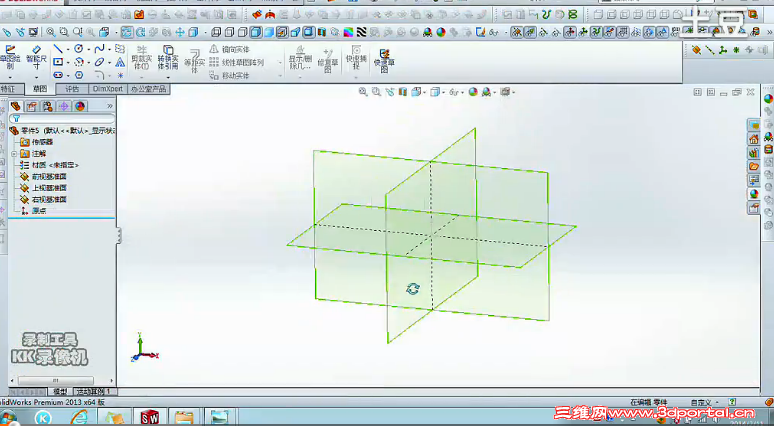
Task: Click Repair Sketch (修复草图) button
Action: (x=328, y=60)
